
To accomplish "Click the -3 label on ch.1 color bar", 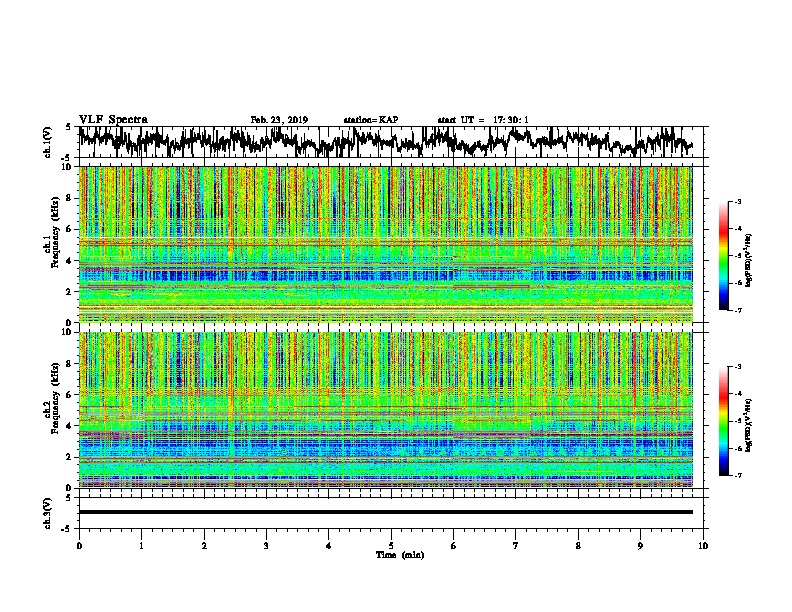I will pos(738,201).
